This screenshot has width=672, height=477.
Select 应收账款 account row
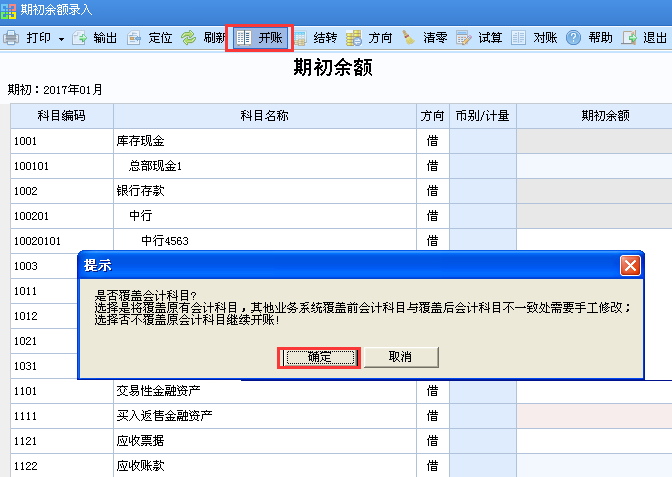tap(341, 465)
